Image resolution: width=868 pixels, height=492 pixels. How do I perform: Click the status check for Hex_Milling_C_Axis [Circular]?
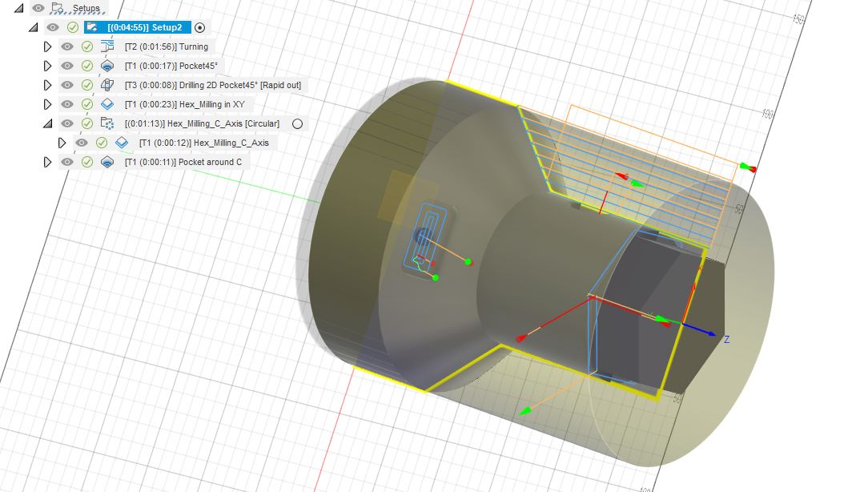coord(87,123)
